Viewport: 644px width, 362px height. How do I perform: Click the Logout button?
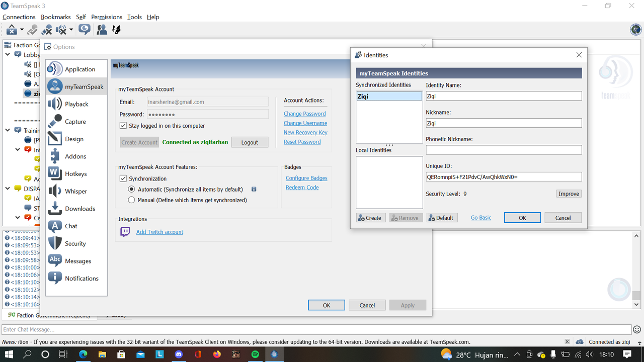tap(250, 142)
